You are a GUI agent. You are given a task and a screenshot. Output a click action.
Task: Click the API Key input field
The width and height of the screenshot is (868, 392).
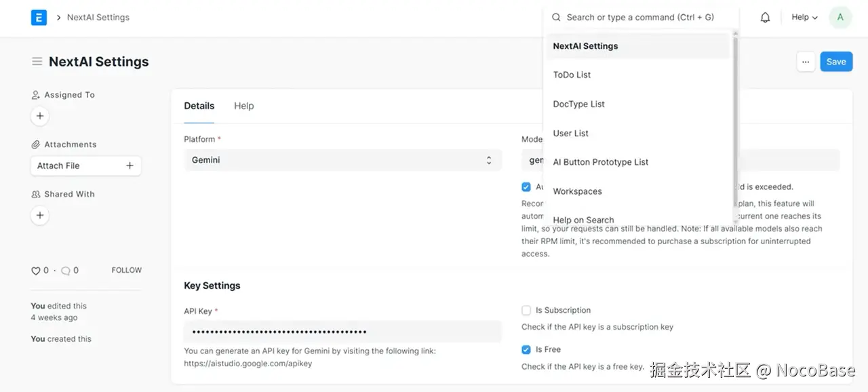click(342, 332)
